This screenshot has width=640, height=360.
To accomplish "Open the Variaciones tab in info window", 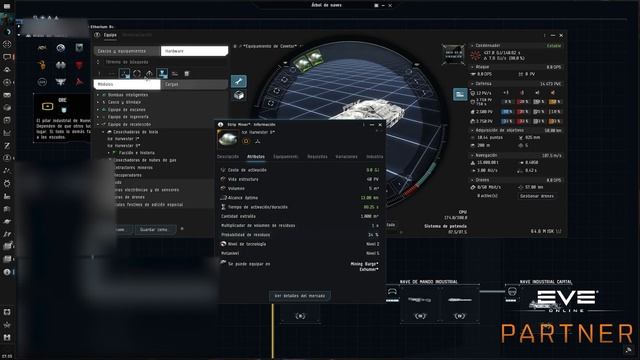I will [x=347, y=157].
